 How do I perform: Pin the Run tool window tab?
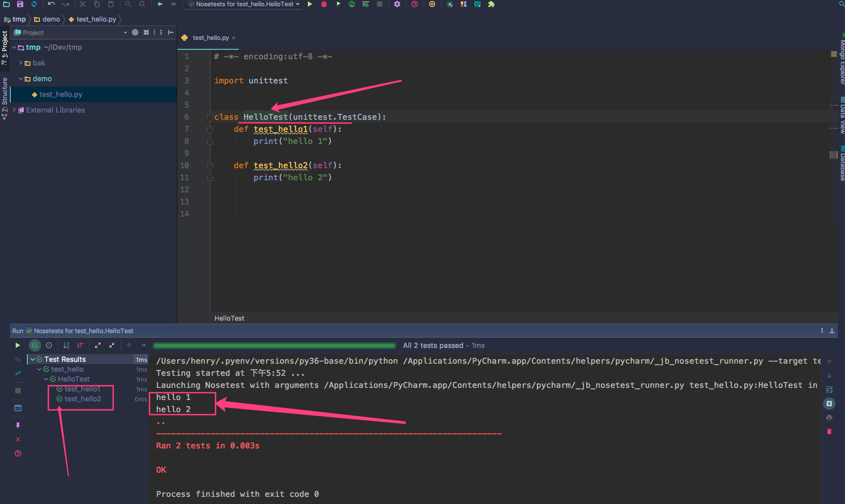click(x=18, y=425)
